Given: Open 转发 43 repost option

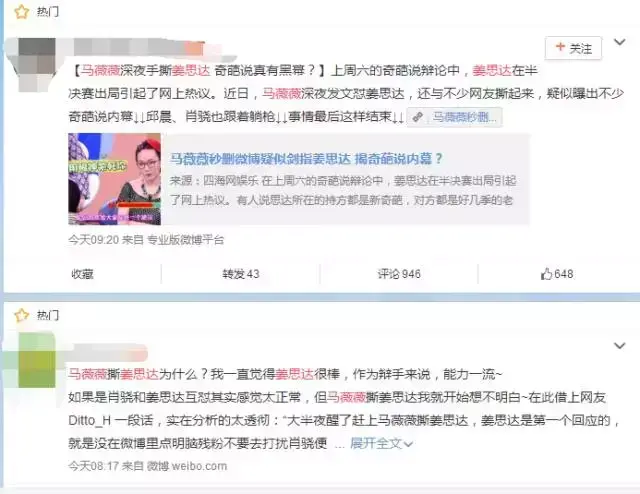Looking at the screenshot, I should click(x=241, y=274).
